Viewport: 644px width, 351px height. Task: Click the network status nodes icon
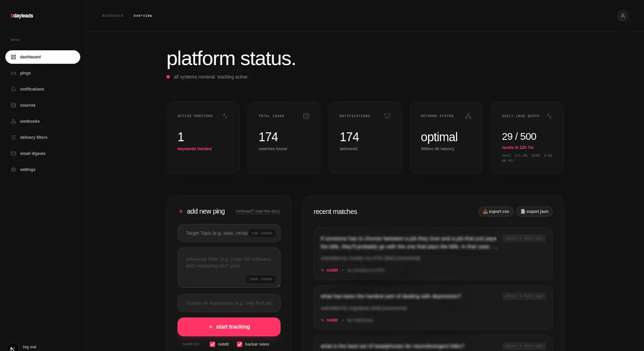pyautogui.click(x=468, y=116)
